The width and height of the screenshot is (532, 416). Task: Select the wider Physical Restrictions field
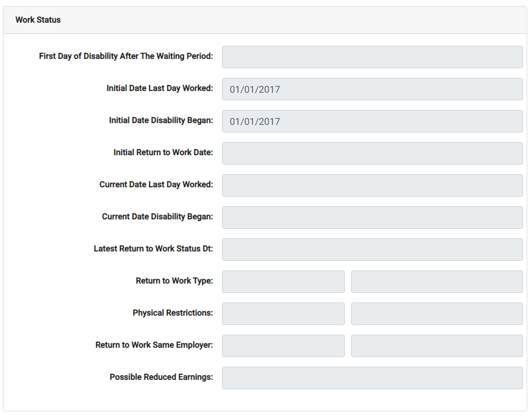436,314
